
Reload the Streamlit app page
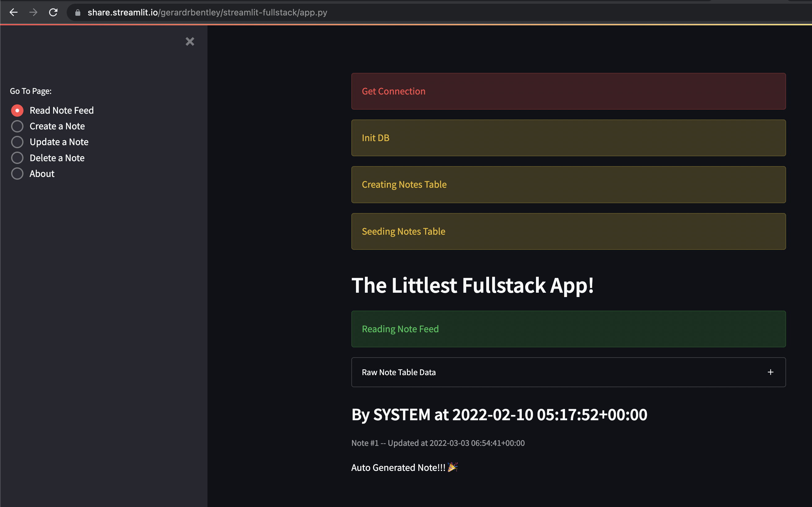point(53,12)
